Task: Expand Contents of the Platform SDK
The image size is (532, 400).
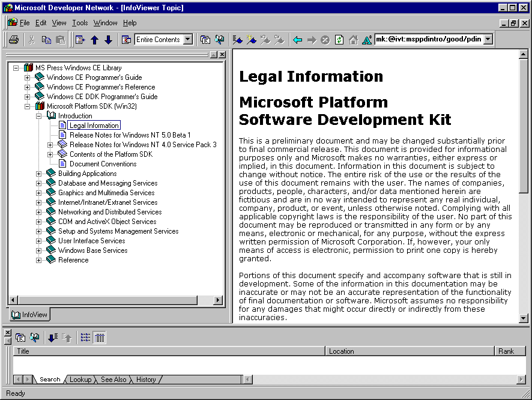Action: 50,154
